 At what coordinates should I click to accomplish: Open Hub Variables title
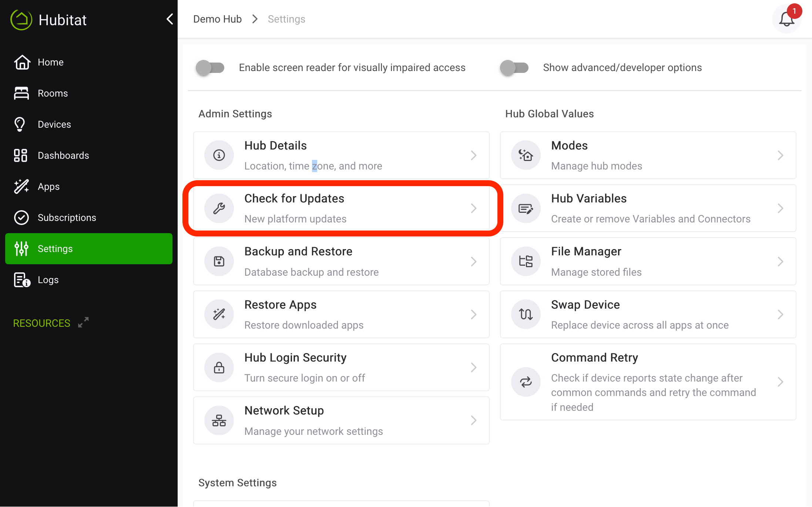[x=589, y=199]
